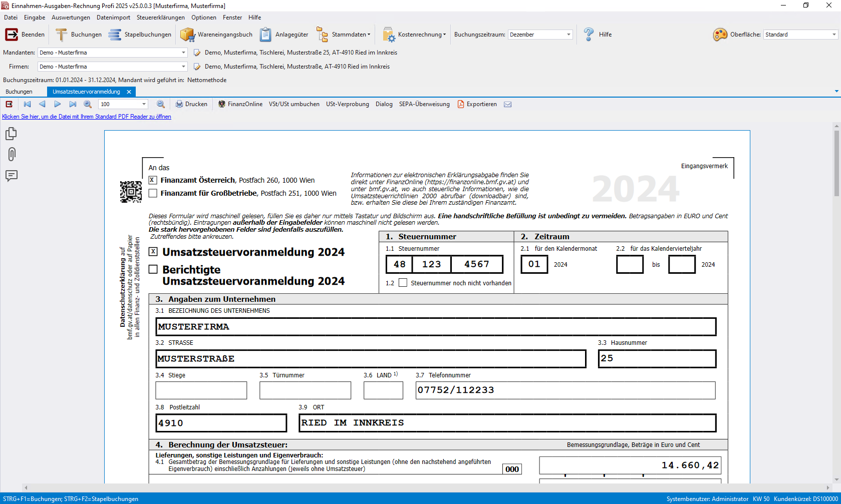841x504 pixels.
Task: Click the MUSTERSTRAßE street field
Action: [x=371, y=359]
